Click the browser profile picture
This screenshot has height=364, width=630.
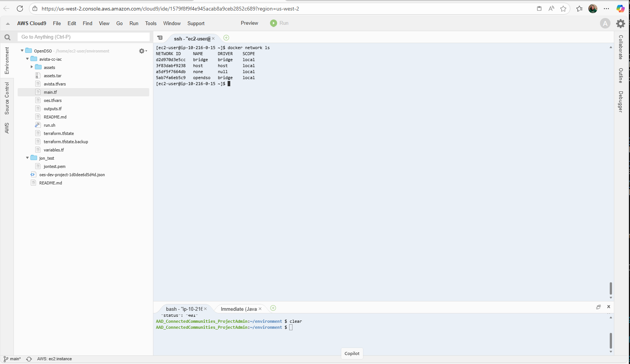pos(593,9)
